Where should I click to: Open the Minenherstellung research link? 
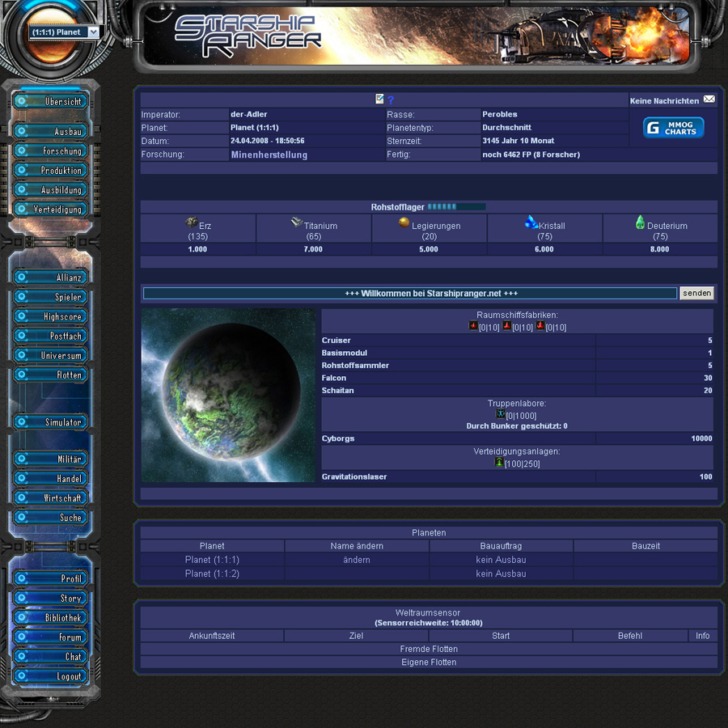[x=269, y=154]
